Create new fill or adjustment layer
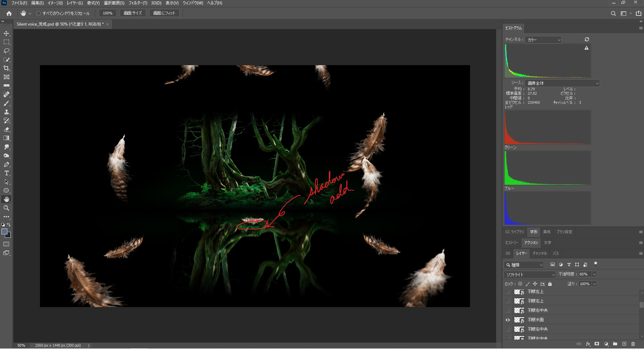 click(x=606, y=344)
